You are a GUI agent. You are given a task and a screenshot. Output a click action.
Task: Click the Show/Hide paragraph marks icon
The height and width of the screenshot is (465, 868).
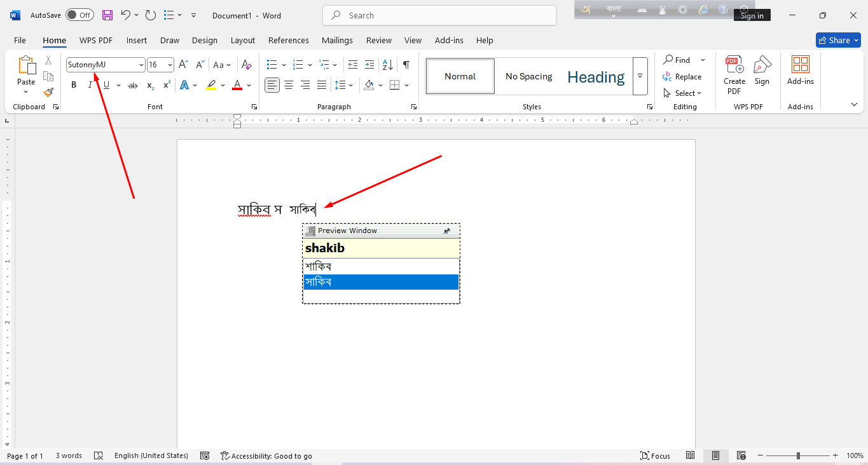406,65
